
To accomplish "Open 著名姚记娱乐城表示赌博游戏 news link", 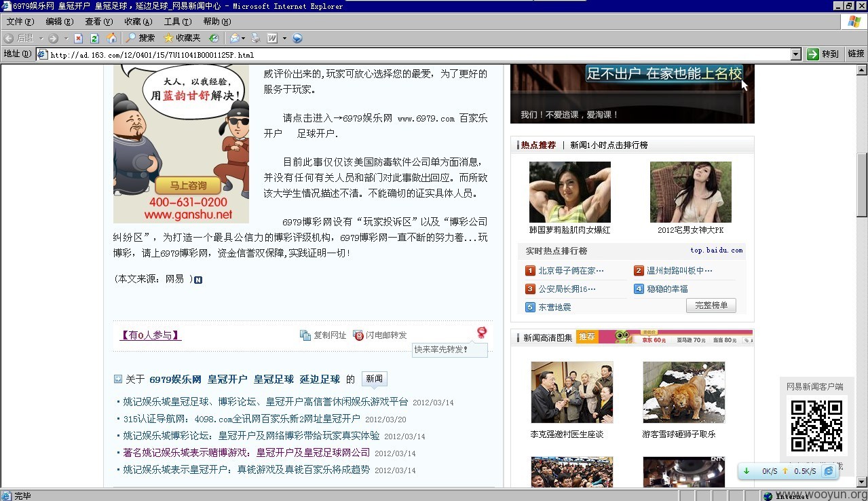I will pyautogui.click(x=246, y=453).
